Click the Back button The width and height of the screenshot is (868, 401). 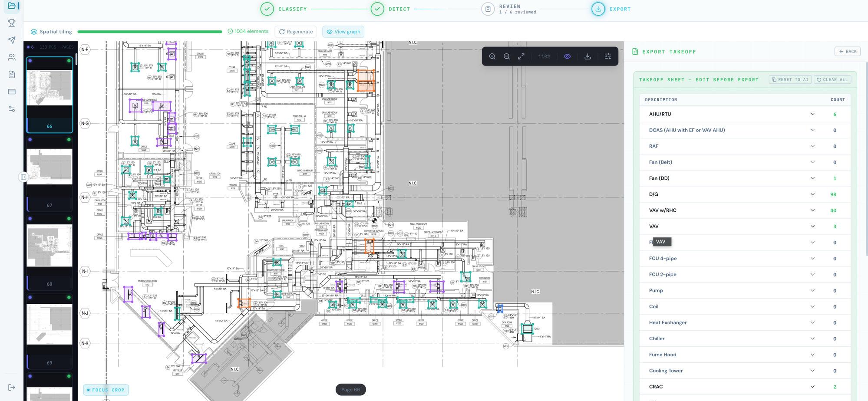pos(847,52)
